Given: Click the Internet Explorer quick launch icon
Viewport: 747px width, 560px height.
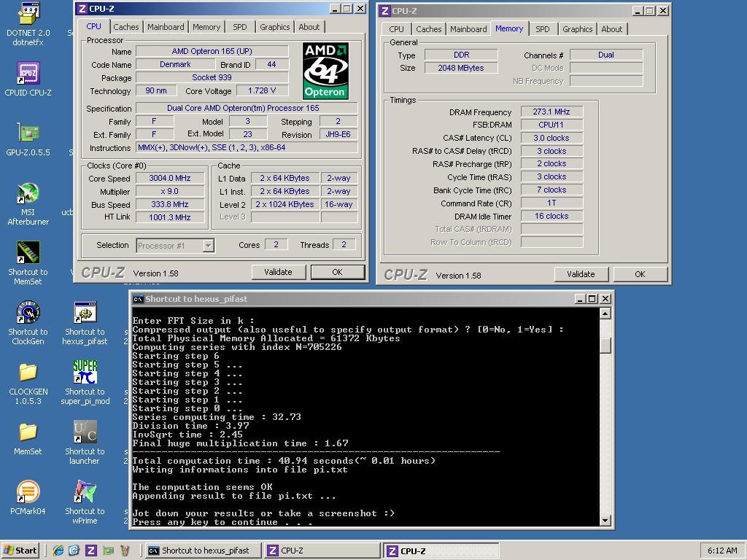Looking at the screenshot, I should [58, 551].
